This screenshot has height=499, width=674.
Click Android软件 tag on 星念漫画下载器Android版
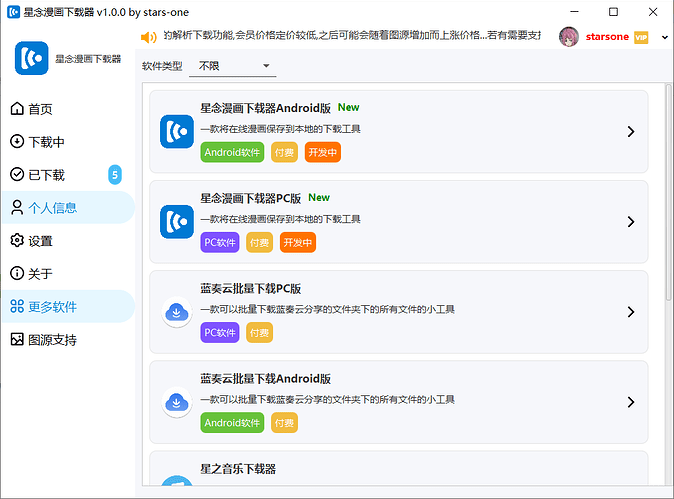coord(232,152)
